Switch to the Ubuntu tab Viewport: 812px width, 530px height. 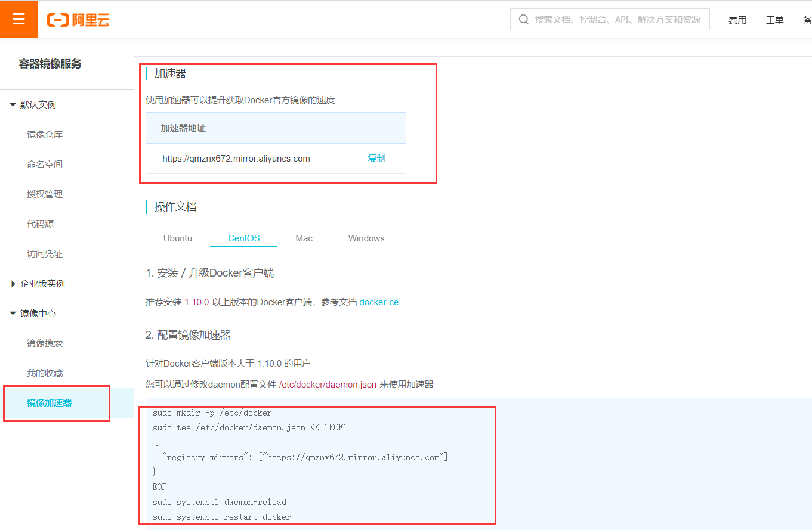coord(178,238)
